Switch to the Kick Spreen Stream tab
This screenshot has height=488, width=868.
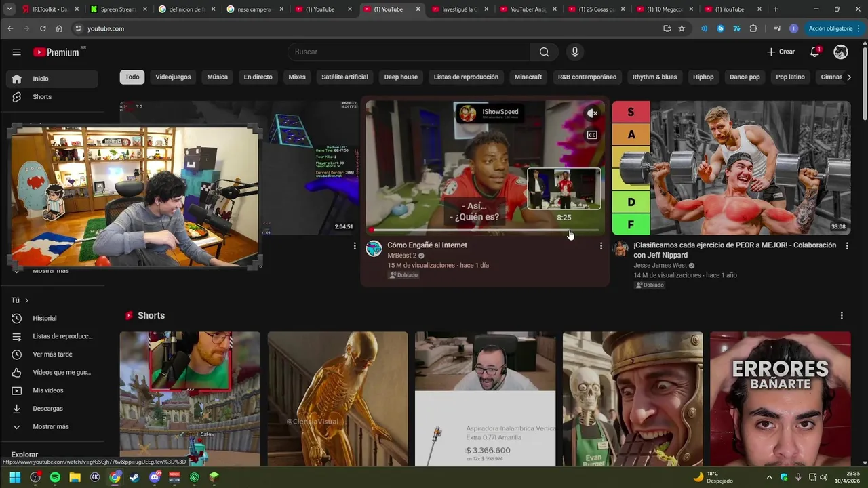click(118, 9)
